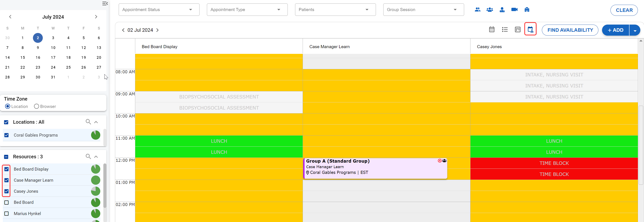This screenshot has height=222, width=644.
Task: Search resources with the magnifier icon
Action: click(x=88, y=156)
